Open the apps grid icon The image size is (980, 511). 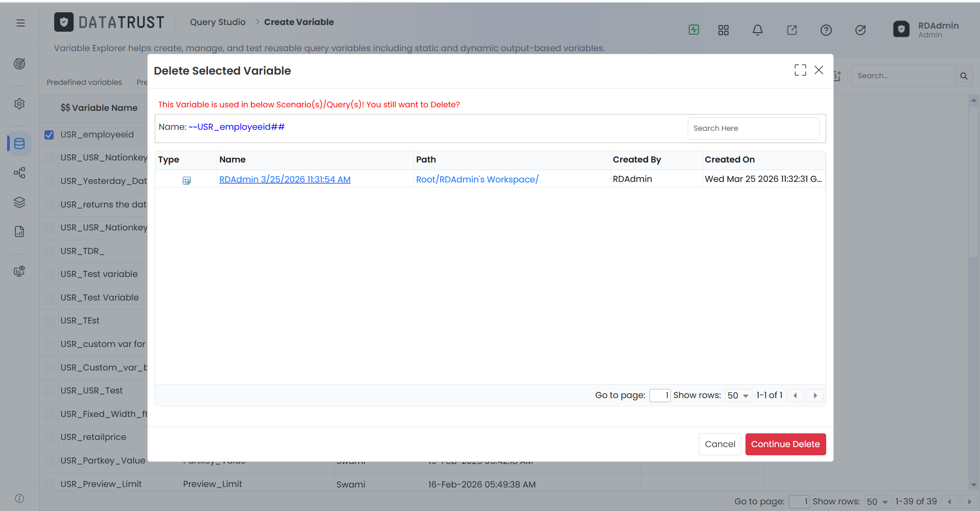(724, 30)
